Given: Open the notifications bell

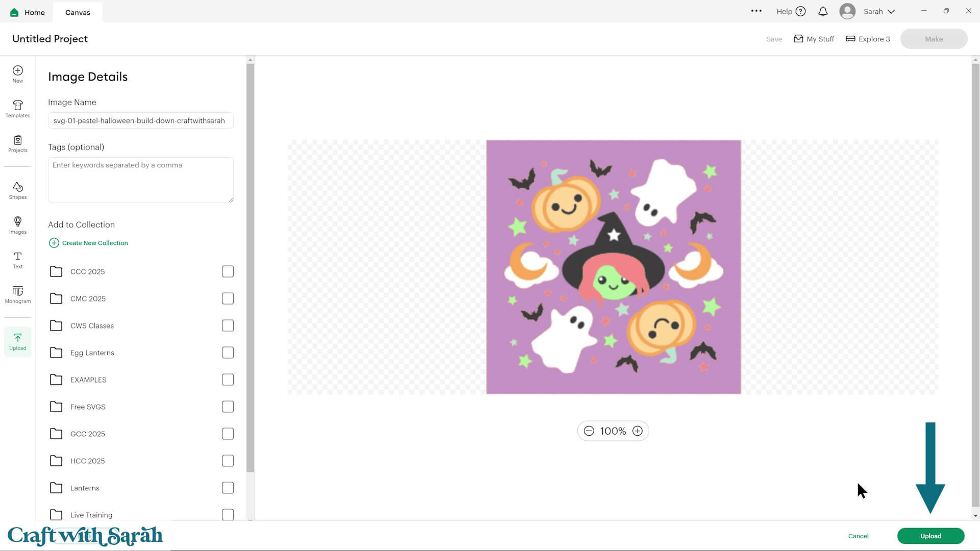Looking at the screenshot, I should pyautogui.click(x=823, y=11).
